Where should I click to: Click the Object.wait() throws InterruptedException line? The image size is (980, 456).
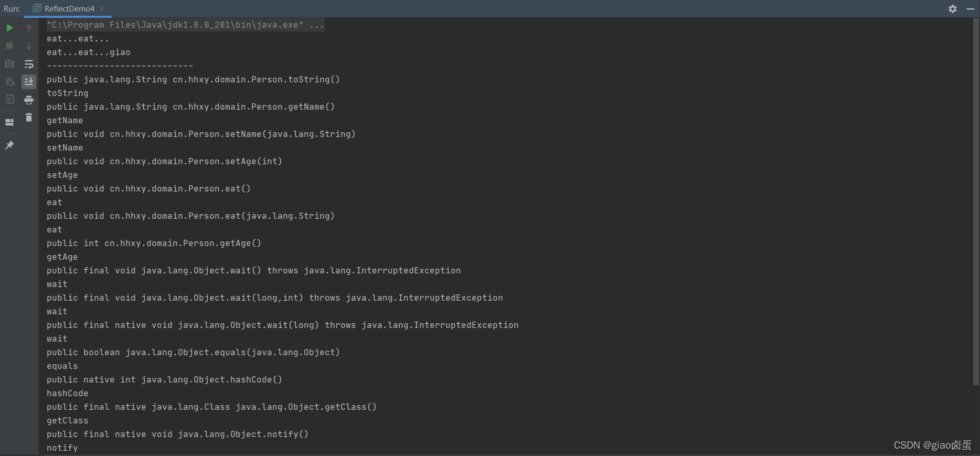point(254,270)
